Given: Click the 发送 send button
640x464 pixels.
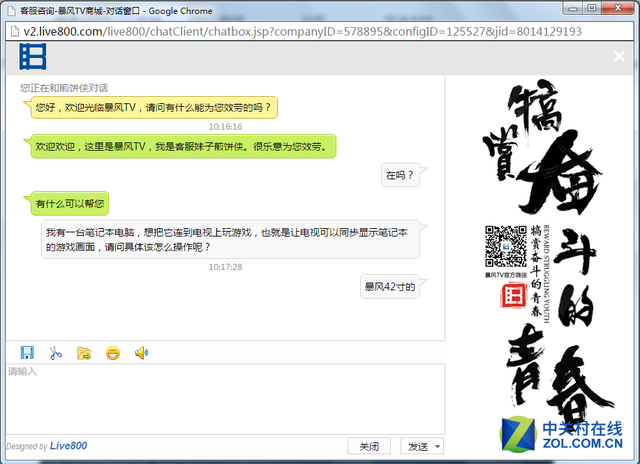Looking at the screenshot, I should click(x=418, y=446).
